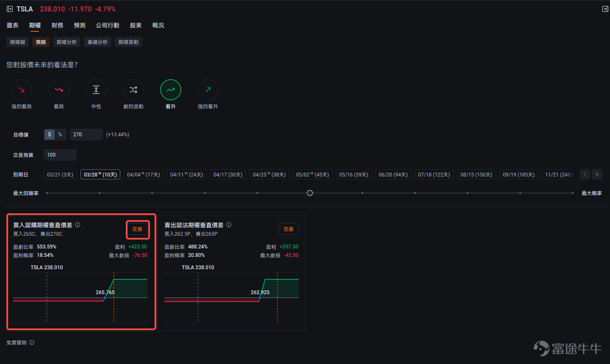The height and width of the screenshot is (364, 610).
Task: Choose expiry date 04/25 (38天)
Action: [x=269, y=174]
